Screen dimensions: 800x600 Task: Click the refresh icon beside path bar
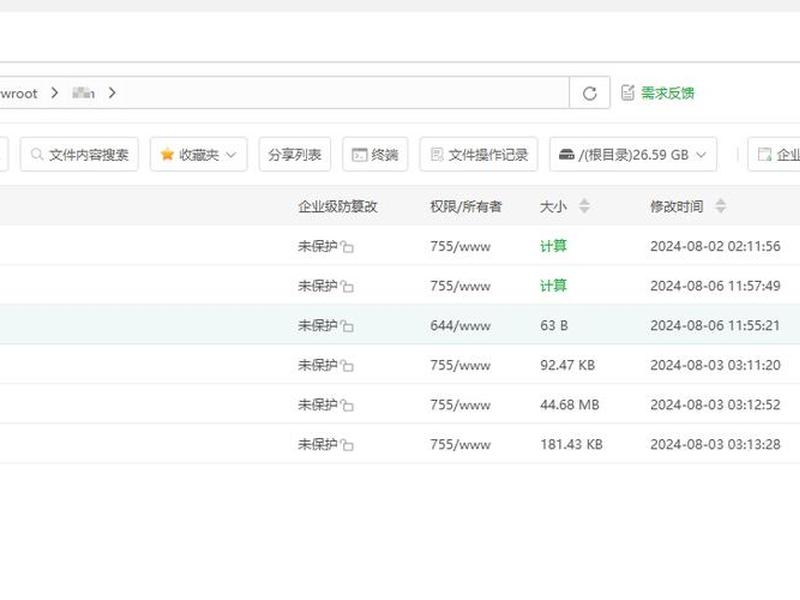click(x=589, y=93)
